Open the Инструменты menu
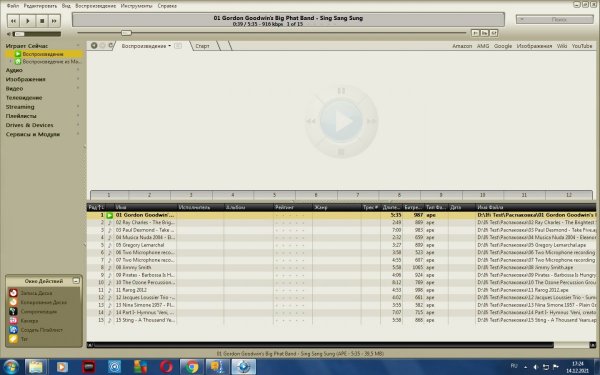Viewport: 600px width, 375px height. (136, 6)
